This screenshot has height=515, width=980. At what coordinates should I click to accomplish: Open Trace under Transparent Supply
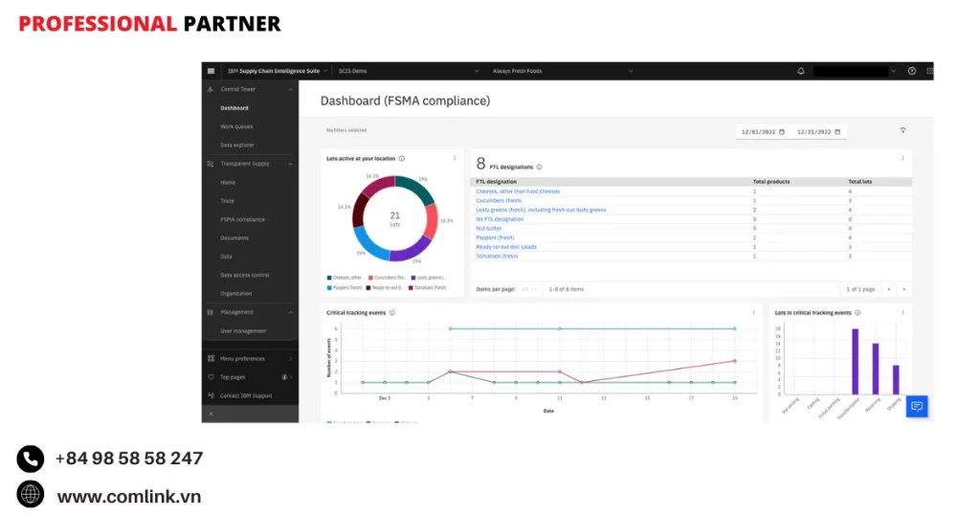click(x=227, y=201)
